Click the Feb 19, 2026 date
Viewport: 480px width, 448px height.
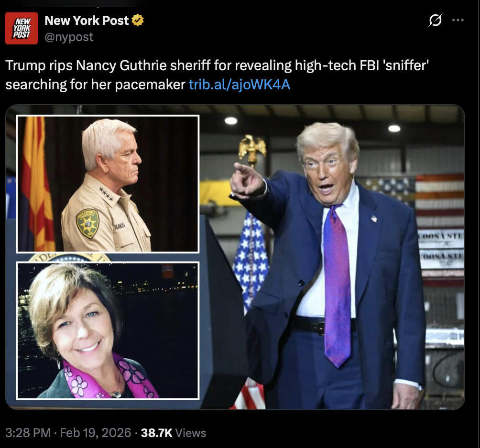click(96, 433)
